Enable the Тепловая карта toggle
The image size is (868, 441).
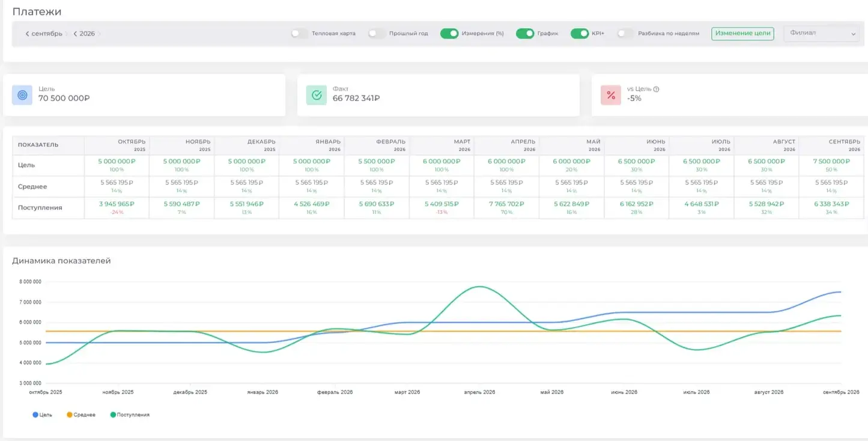click(299, 34)
